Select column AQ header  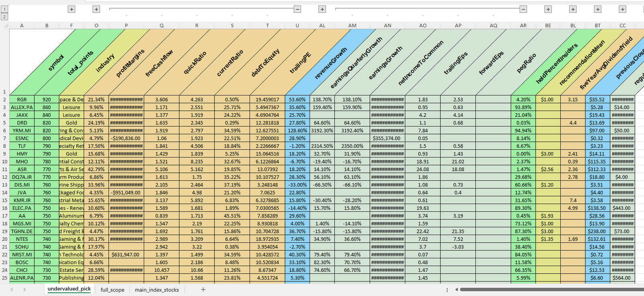(493, 25)
